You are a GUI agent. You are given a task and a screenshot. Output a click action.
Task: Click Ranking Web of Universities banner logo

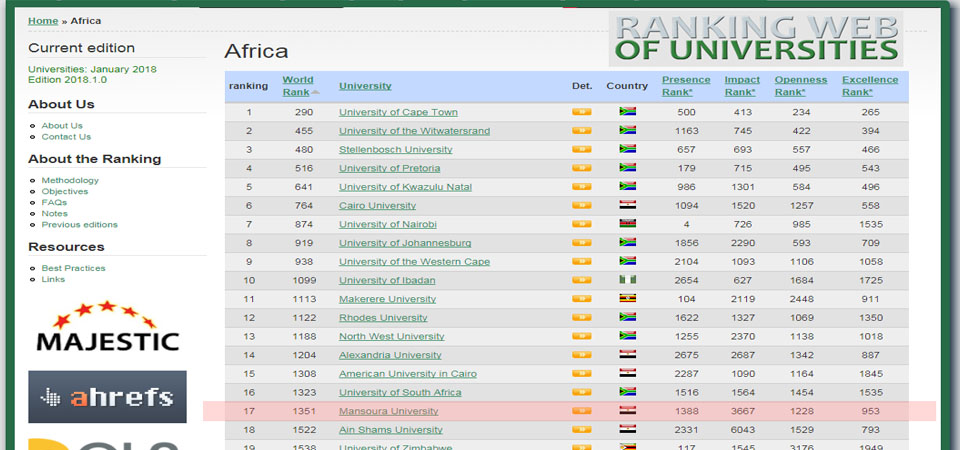[756, 38]
